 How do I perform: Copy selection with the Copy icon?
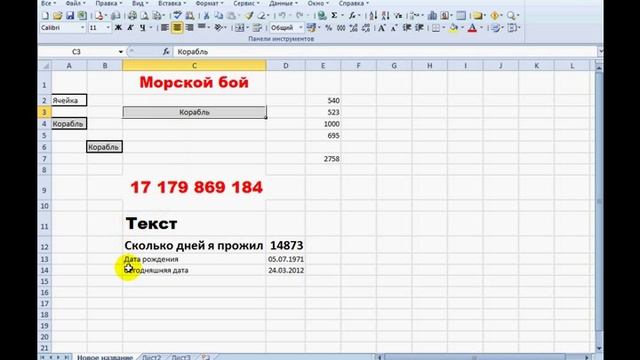(x=219, y=16)
